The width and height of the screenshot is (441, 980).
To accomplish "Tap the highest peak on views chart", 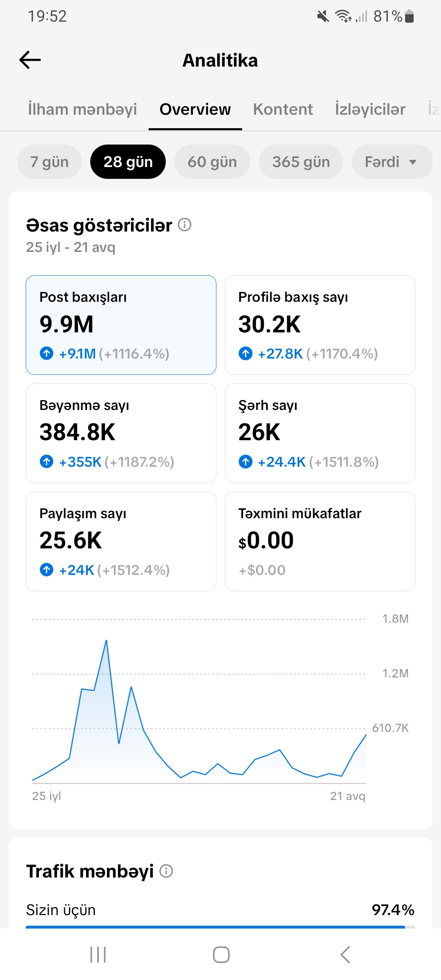I will coord(106,640).
